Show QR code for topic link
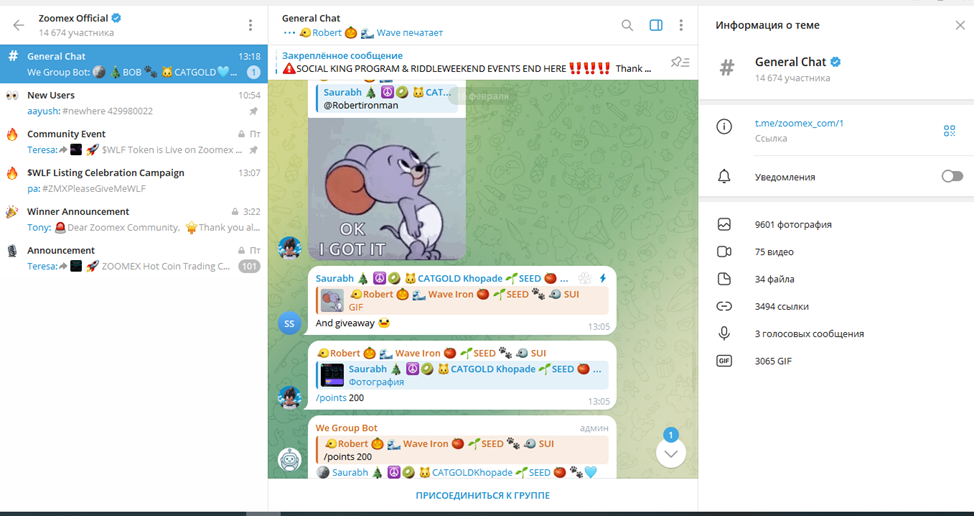This screenshot has height=516, width=974. click(x=949, y=130)
